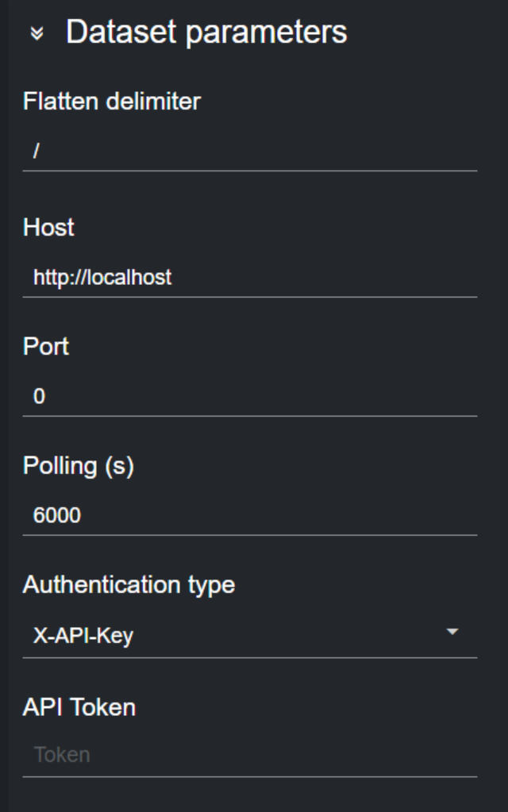This screenshot has width=508, height=812.
Task: Click the API Token label
Action: (x=79, y=707)
